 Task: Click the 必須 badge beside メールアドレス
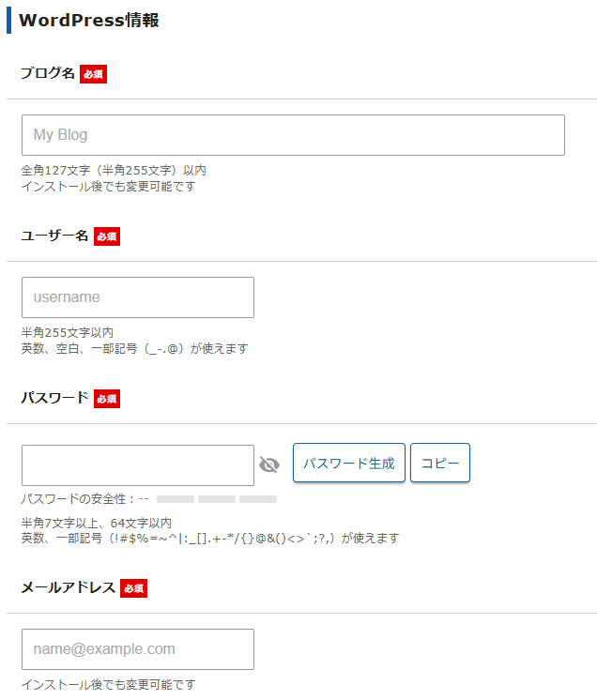pos(133,588)
